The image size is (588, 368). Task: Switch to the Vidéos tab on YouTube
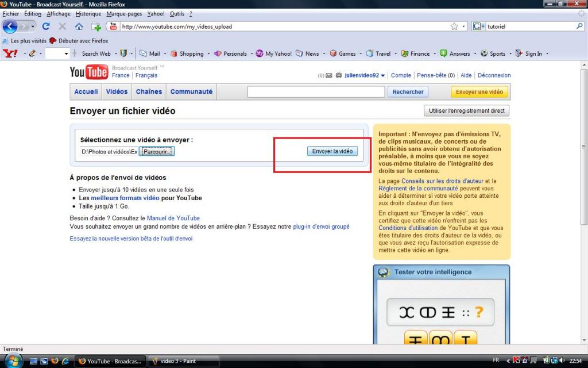pos(117,91)
